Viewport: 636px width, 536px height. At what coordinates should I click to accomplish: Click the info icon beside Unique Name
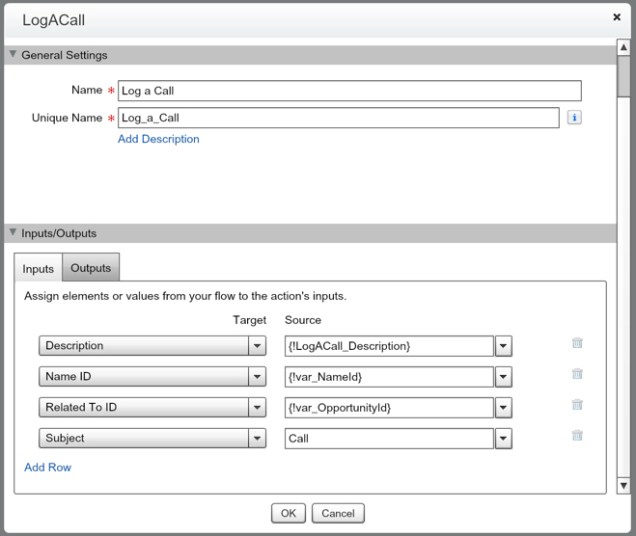point(574,117)
